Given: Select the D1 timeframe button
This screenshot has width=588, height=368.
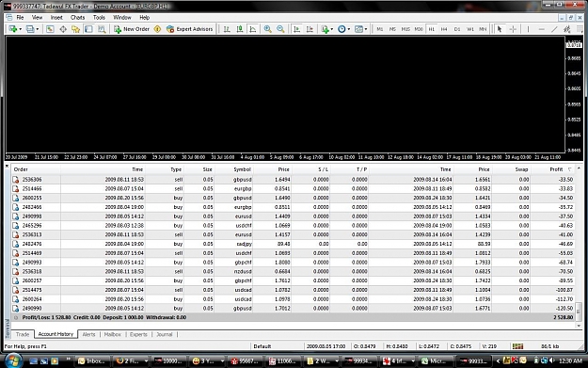Looking at the screenshot, I should pyautogui.click(x=457, y=29).
